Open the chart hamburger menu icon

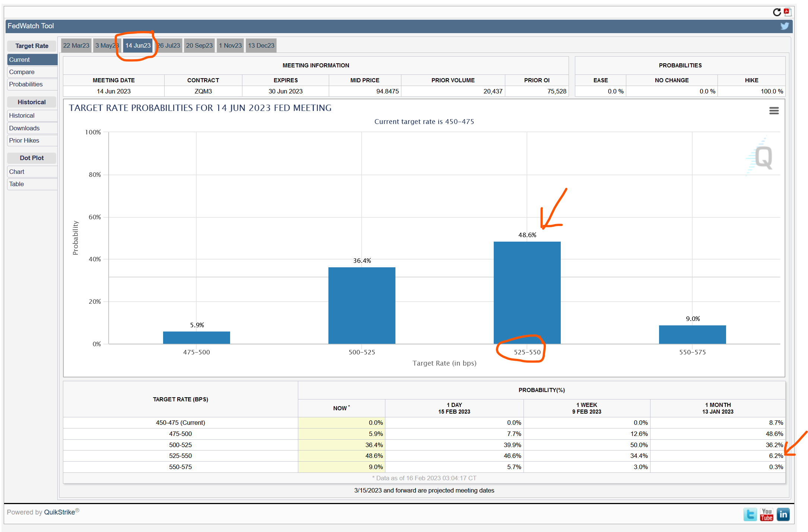(x=774, y=111)
